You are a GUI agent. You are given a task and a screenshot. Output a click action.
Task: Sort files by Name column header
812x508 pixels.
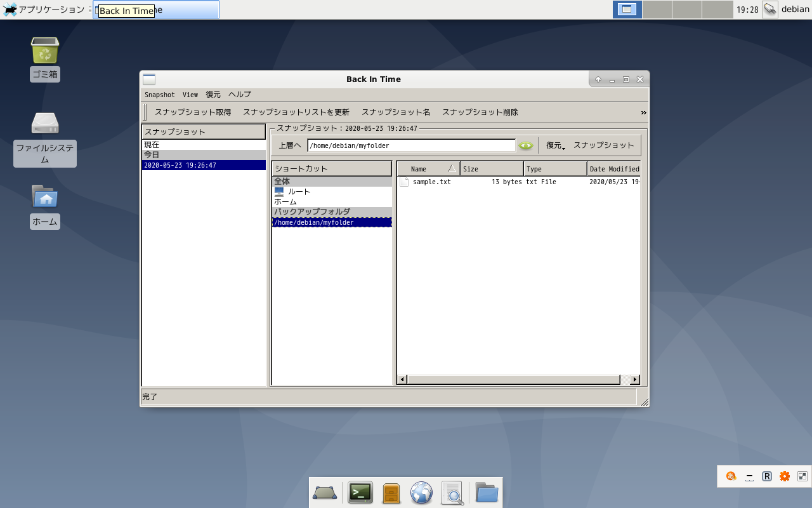(x=428, y=169)
